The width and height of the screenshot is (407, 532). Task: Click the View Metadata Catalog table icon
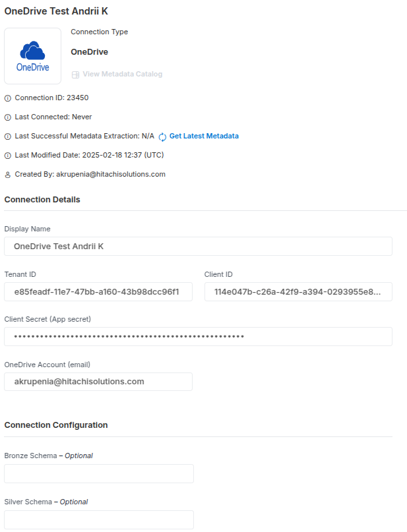[75, 74]
